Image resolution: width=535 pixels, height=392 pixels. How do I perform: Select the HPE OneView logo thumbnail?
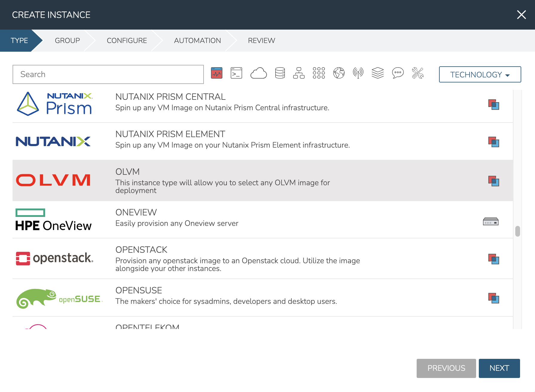tap(53, 220)
